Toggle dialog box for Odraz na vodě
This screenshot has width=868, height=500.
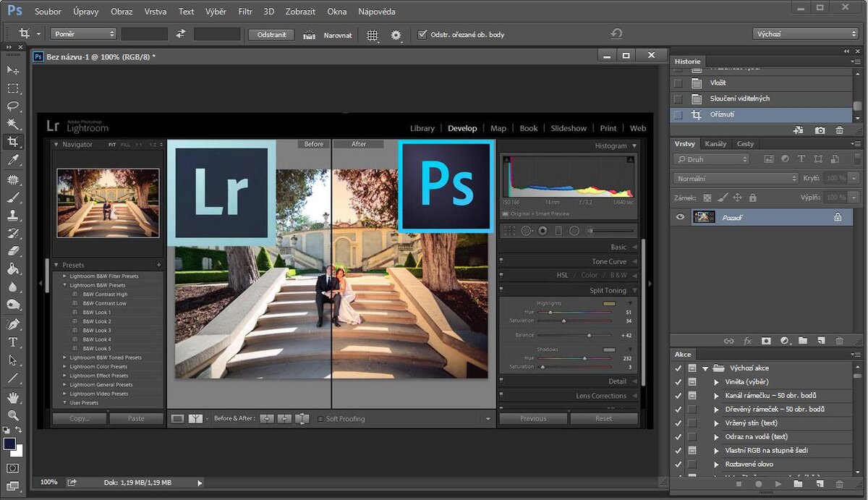point(692,436)
